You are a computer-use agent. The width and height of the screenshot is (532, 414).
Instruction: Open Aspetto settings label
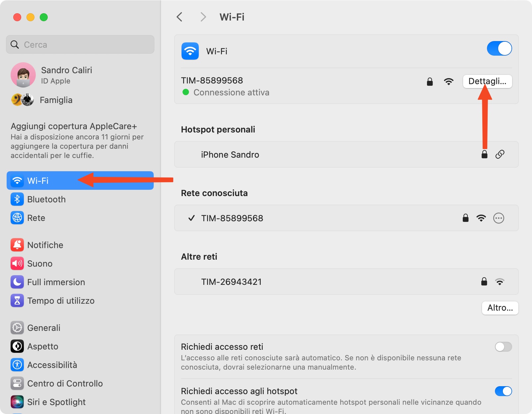tap(43, 346)
